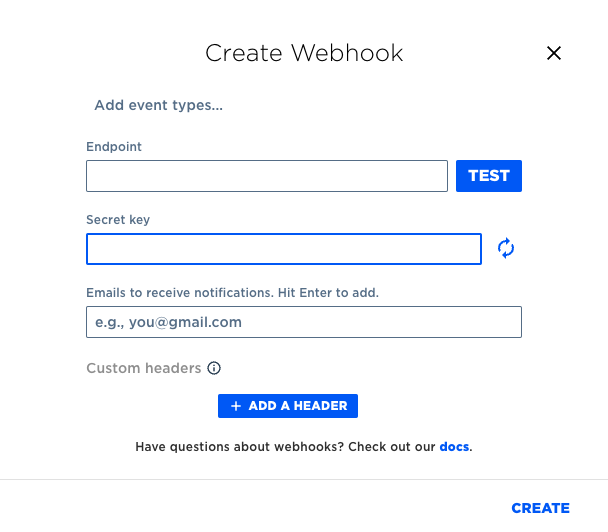The height and width of the screenshot is (532, 608).
Task: Click the Create Webhook dialog title
Action: pos(304,53)
